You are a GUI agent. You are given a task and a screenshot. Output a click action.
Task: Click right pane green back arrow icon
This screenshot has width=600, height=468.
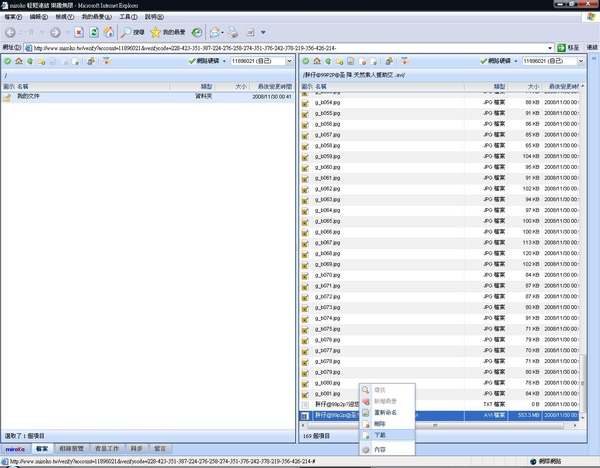point(328,61)
